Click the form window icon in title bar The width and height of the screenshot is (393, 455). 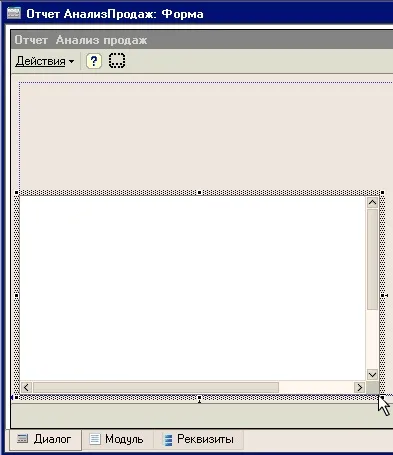coord(14,14)
